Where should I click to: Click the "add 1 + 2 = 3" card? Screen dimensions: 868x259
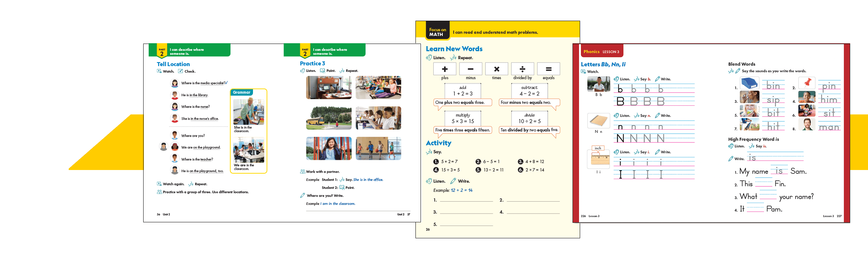(463, 91)
